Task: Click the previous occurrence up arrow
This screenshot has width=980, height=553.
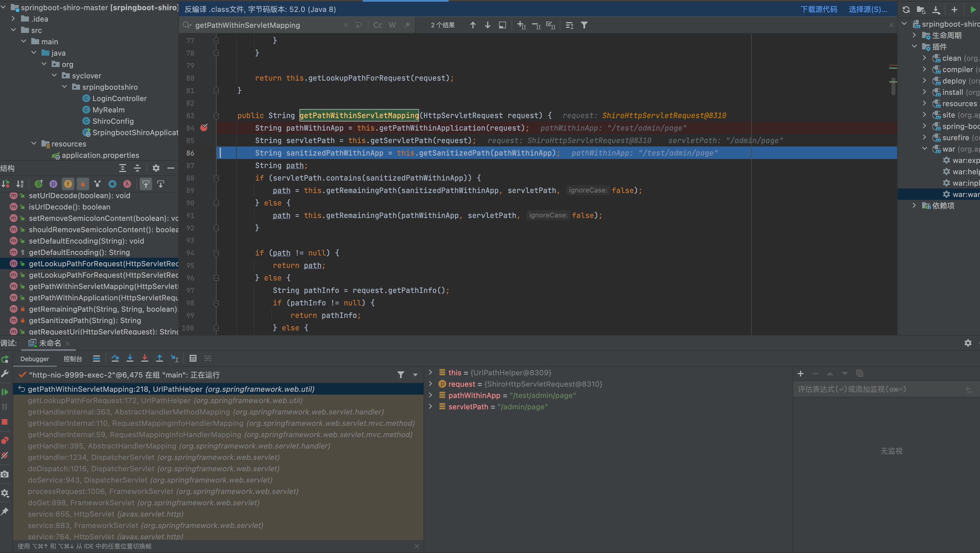Action: pos(472,25)
